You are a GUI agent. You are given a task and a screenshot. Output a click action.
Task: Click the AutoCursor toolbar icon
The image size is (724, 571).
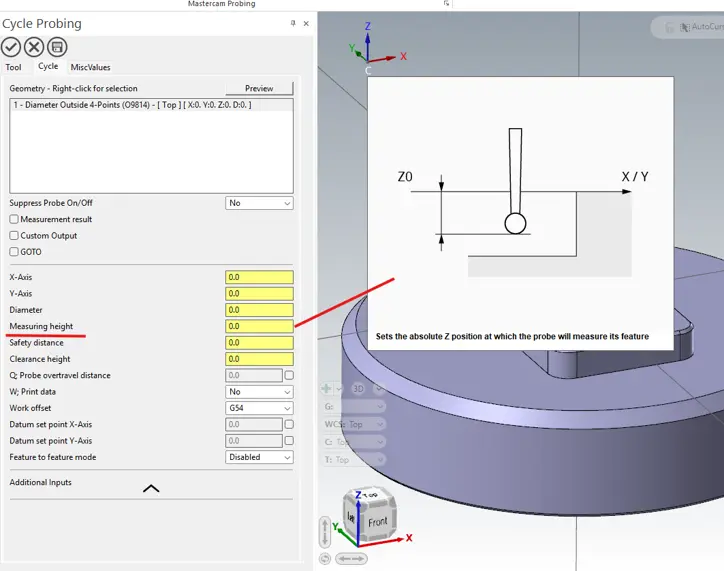coord(685,27)
